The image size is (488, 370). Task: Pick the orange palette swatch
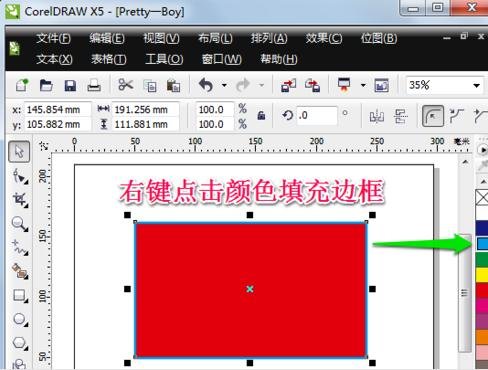(482, 337)
